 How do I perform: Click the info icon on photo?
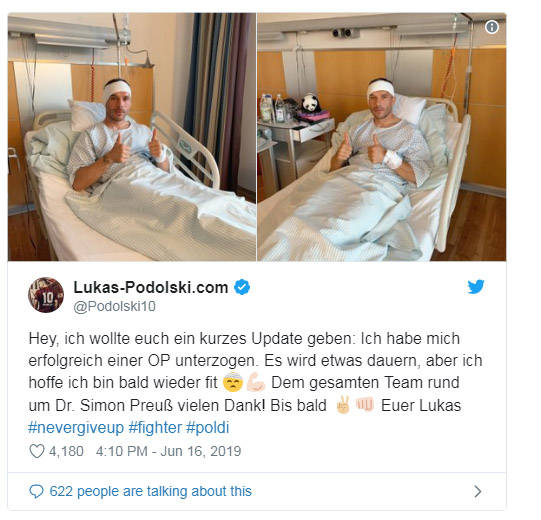pyautogui.click(x=492, y=27)
